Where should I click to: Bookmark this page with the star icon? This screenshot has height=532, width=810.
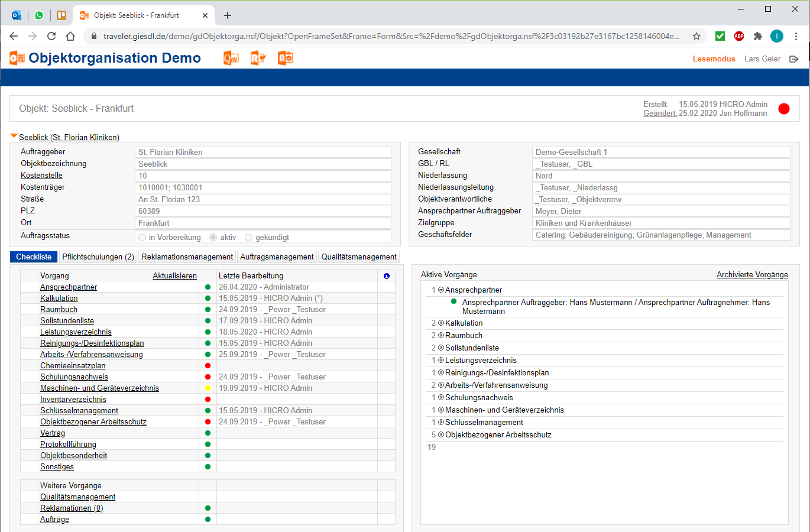pos(696,36)
